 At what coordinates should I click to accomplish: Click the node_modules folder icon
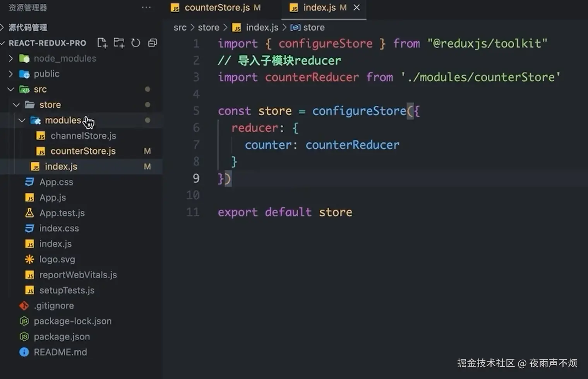coord(24,58)
